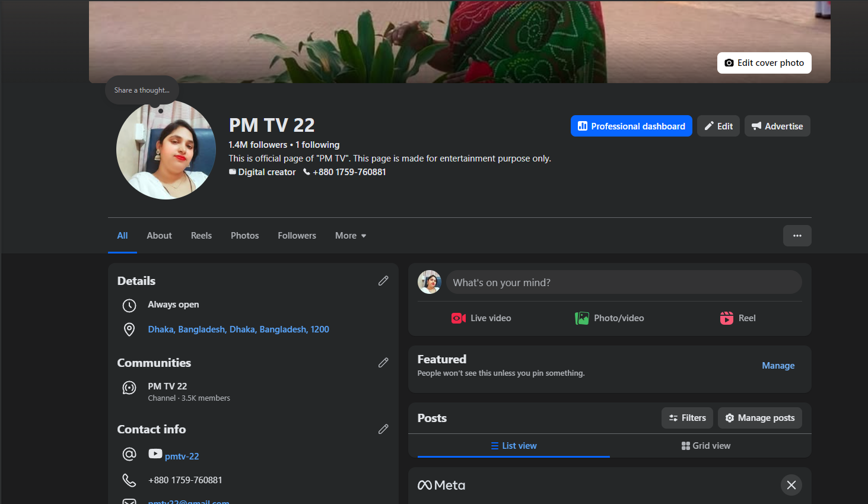The height and width of the screenshot is (504, 868).
Task: Add a Photo/video to a post
Action: pos(609,318)
